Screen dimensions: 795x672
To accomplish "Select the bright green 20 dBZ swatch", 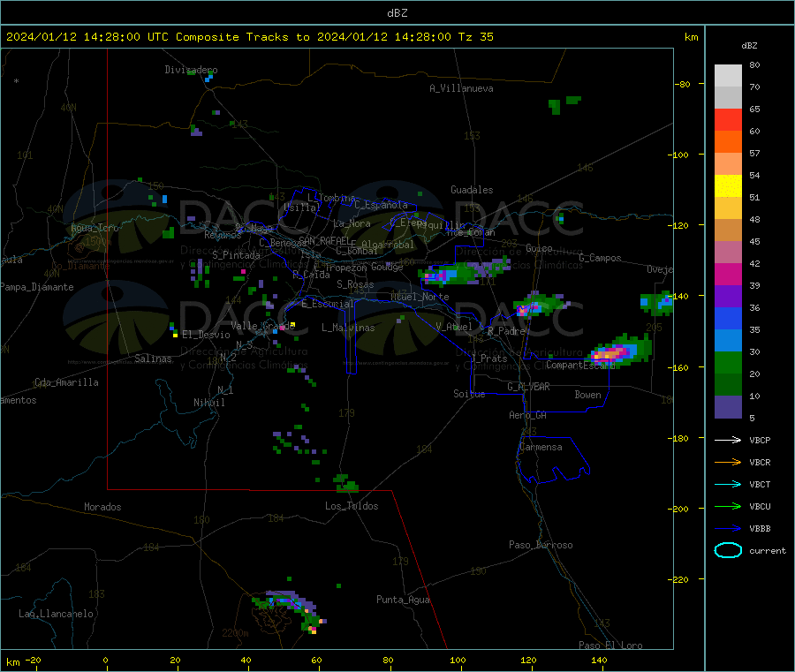I will pos(728,362).
